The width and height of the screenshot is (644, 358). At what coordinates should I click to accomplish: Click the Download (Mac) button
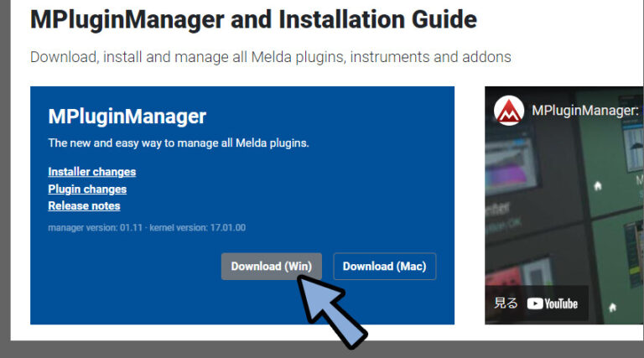click(x=384, y=267)
